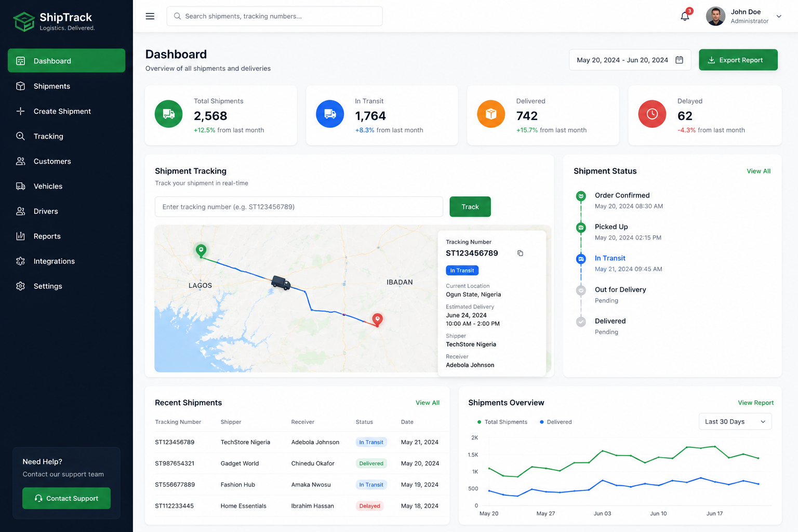798x532 pixels.
Task: Click the Delayed badge for Home Essentials
Action: (369, 506)
